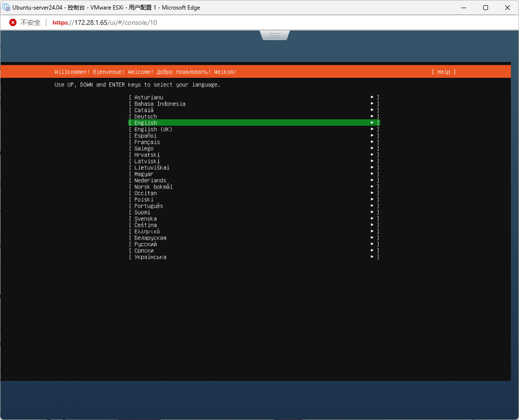Image resolution: width=519 pixels, height=420 pixels.
Task: Maximize the Edge console window
Action: click(485, 8)
